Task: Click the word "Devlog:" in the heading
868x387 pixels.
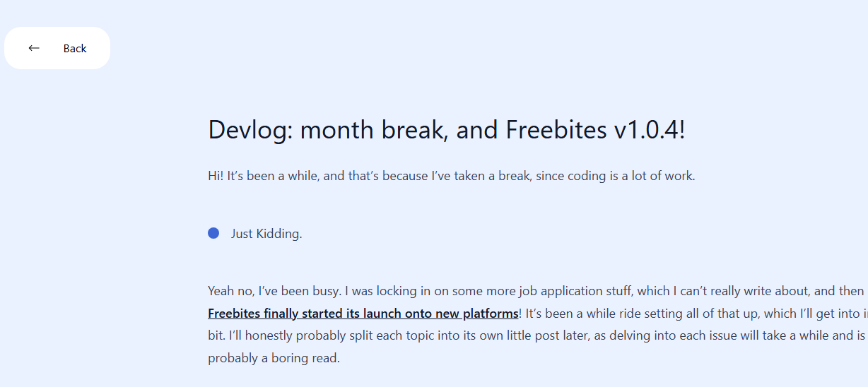Action: click(x=250, y=130)
